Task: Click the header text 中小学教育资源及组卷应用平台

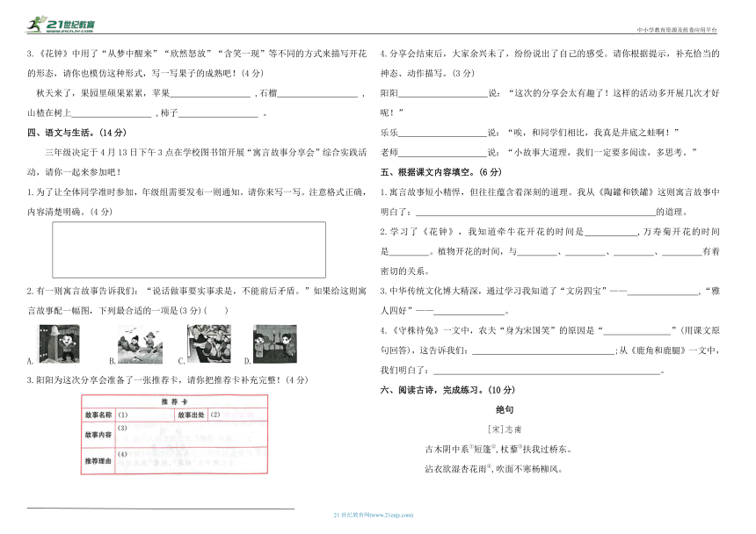Action: click(x=677, y=30)
